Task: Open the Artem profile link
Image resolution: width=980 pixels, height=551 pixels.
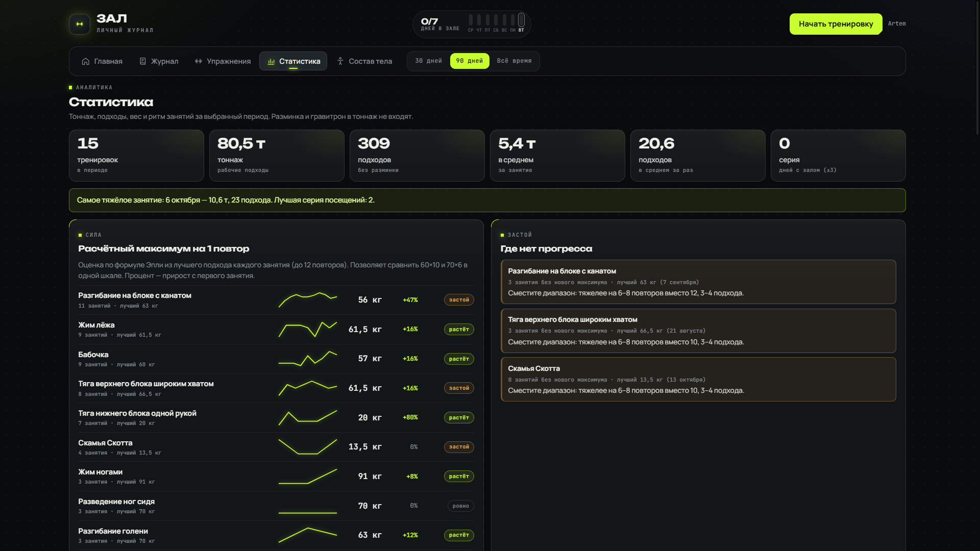Action: (897, 23)
